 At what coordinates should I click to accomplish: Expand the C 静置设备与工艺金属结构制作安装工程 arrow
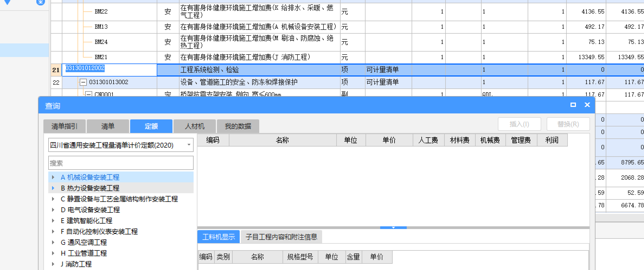(x=53, y=199)
